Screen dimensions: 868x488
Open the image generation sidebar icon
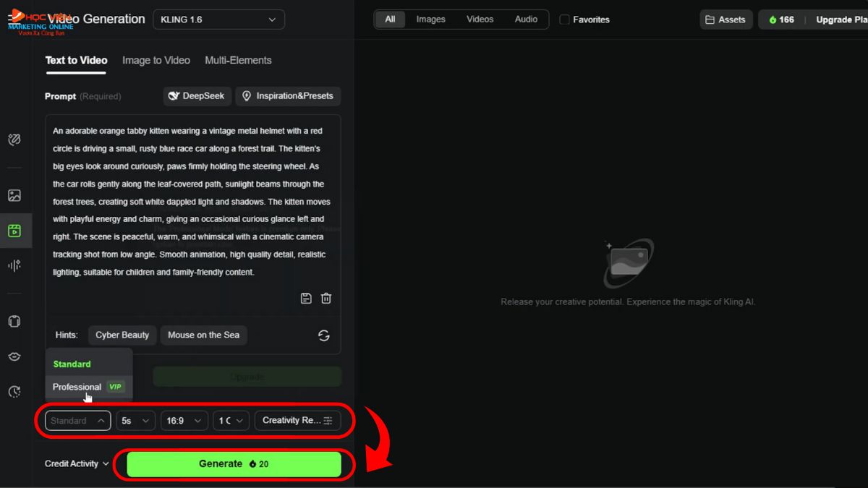point(14,195)
